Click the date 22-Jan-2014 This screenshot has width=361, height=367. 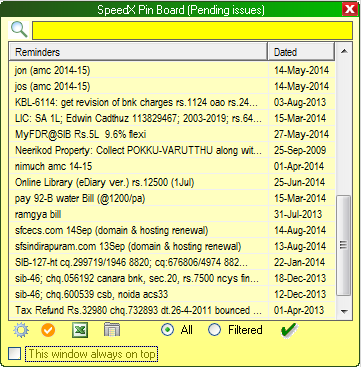tap(299, 262)
